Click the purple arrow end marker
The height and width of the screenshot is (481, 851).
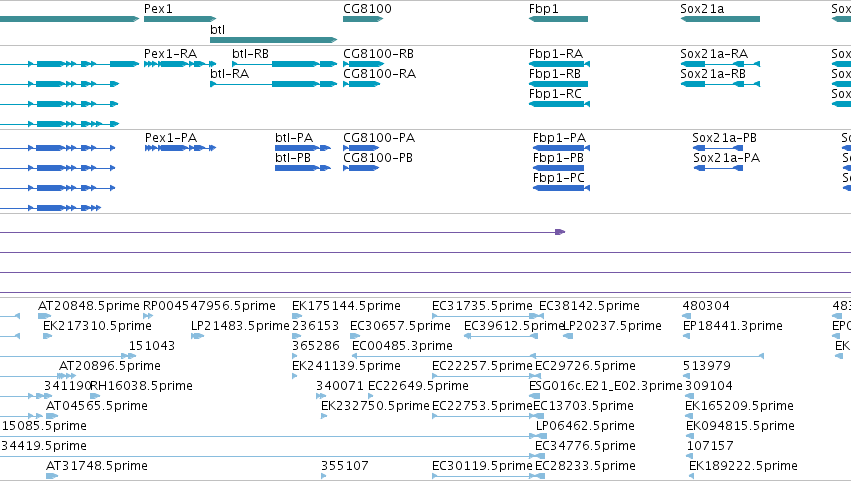pos(560,232)
